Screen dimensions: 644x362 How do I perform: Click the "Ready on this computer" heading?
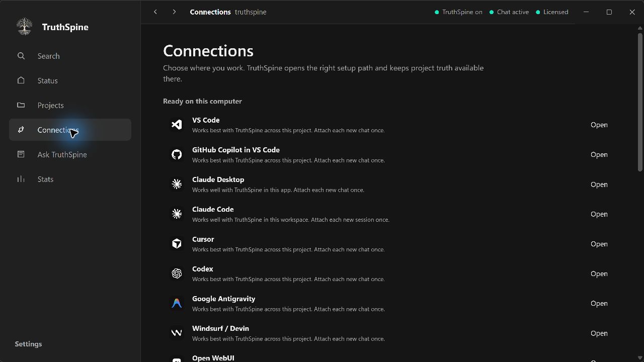[202, 101]
